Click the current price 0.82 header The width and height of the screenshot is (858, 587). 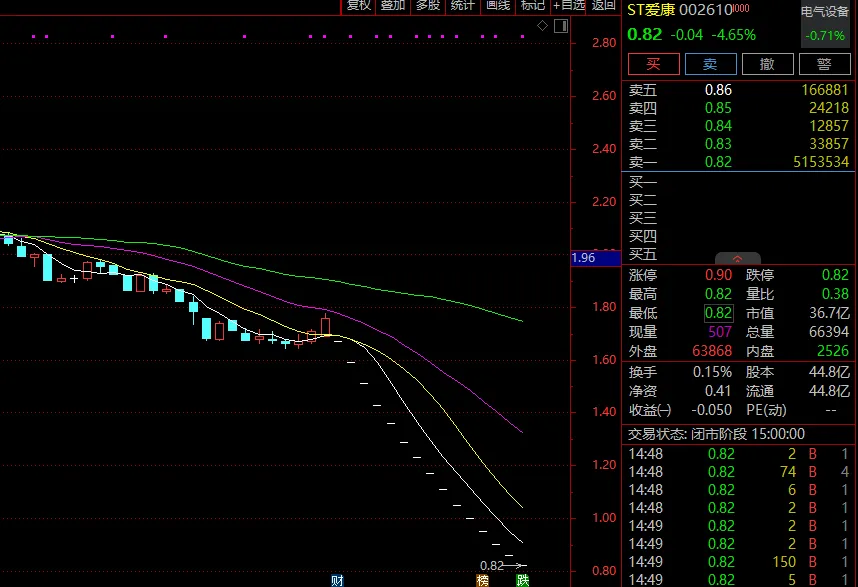[x=645, y=34]
